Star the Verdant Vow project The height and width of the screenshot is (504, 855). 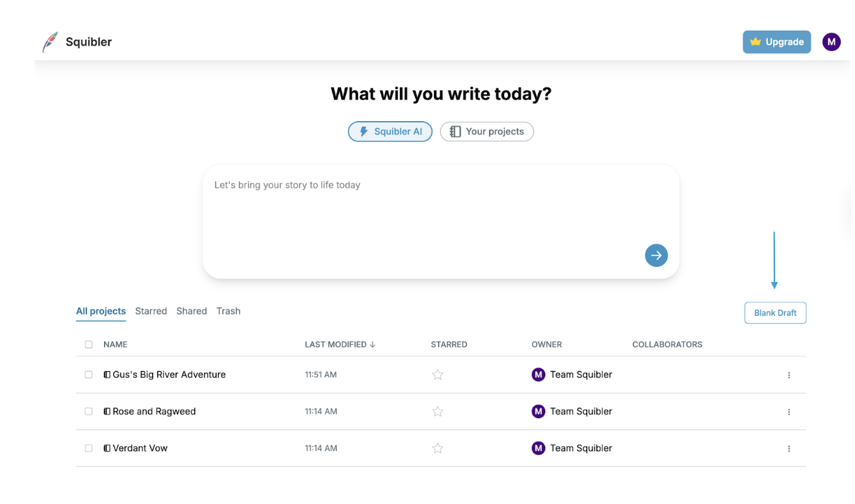[438, 448]
